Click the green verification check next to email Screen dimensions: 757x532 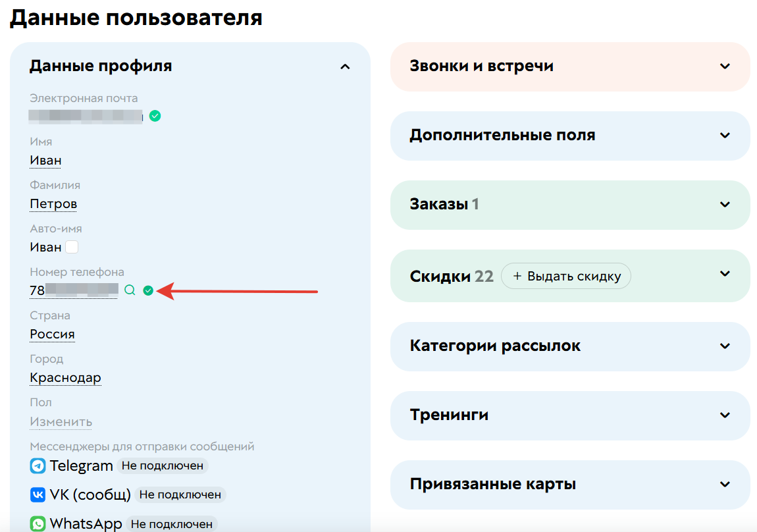tap(155, 116)
